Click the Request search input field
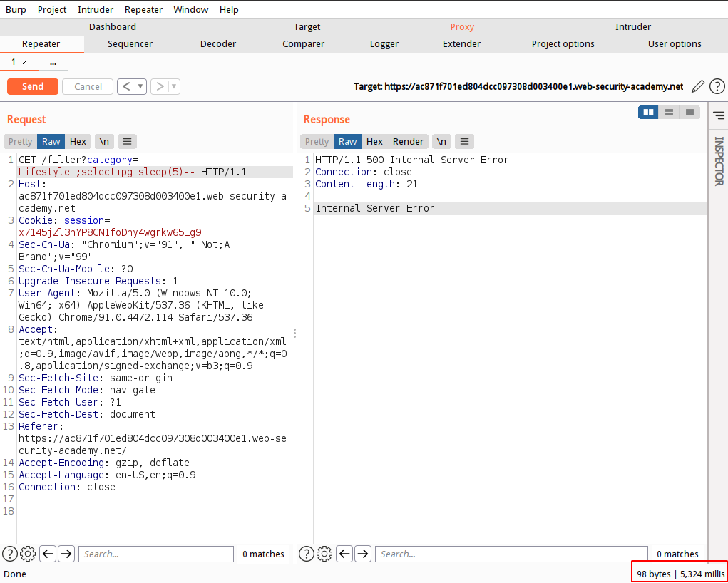The height and width of the screenshot is (583, 728). pos(156,554)
